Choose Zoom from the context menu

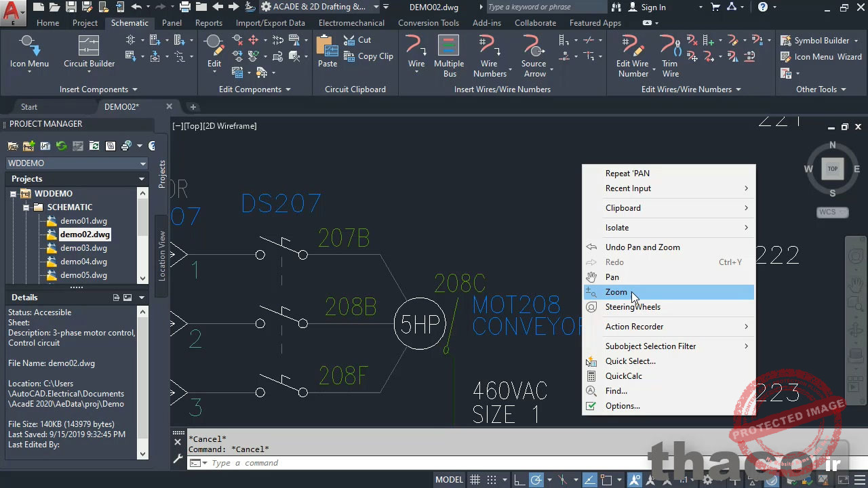point(616,291)
